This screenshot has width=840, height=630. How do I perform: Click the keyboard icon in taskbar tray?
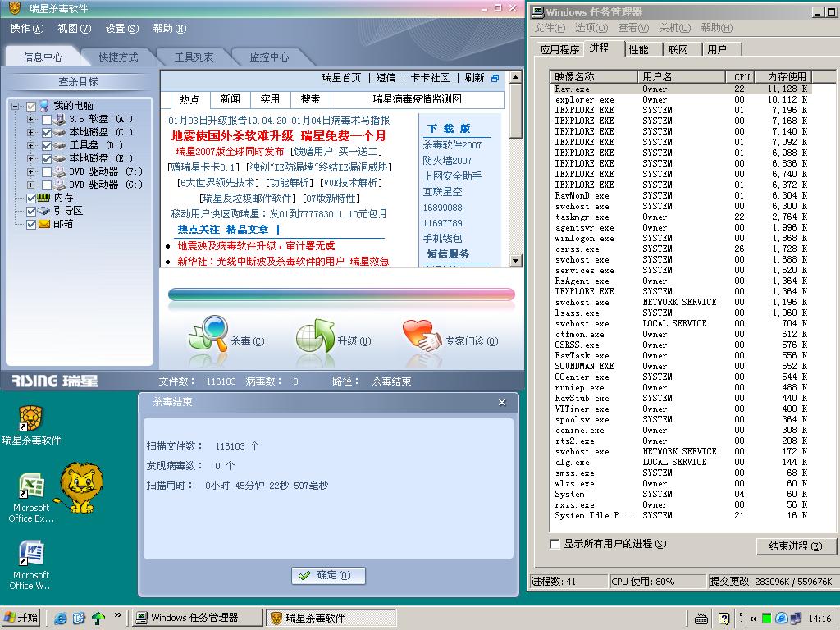(701, 619)
